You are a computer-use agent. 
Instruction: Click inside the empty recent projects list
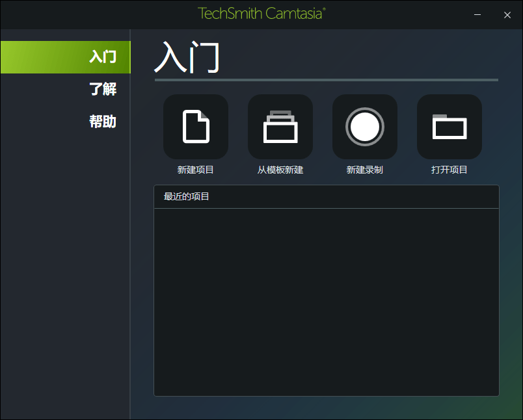click(325, 299)
